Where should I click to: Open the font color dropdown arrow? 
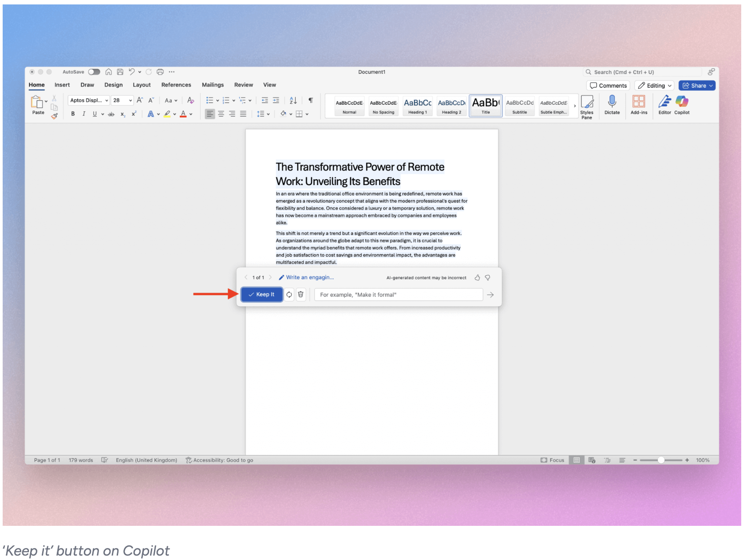point(190,114)
